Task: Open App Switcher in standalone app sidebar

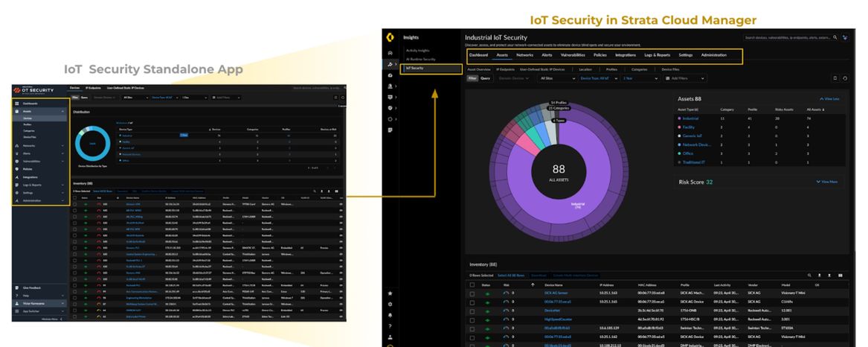Action: click(30, 311)
